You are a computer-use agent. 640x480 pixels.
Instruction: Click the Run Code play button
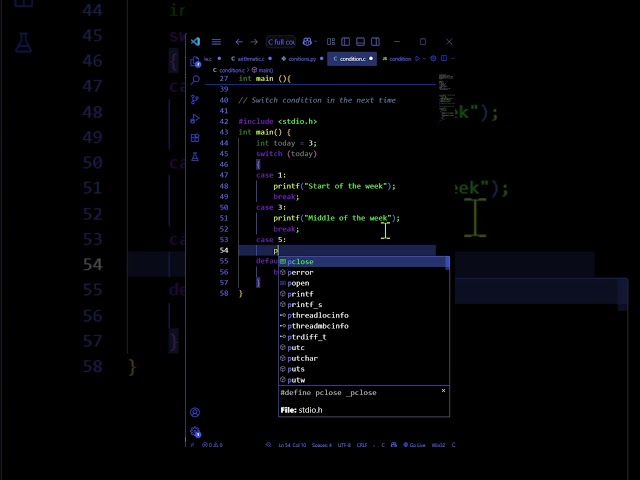tap(418, 59)
